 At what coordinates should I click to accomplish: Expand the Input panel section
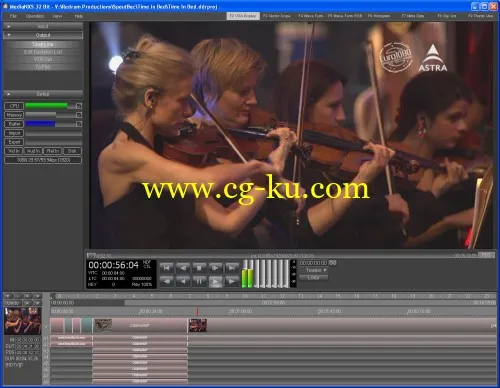point(43,26)
